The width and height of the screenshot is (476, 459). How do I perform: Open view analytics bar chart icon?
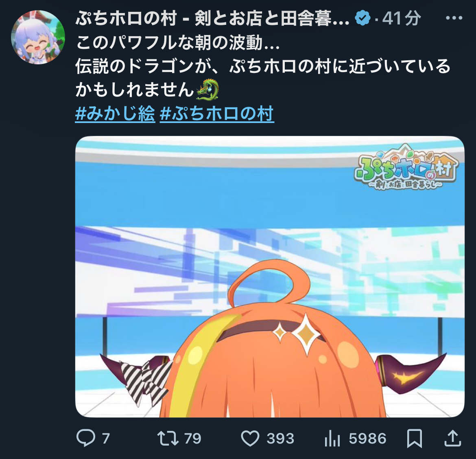click(x=332, y=439)
